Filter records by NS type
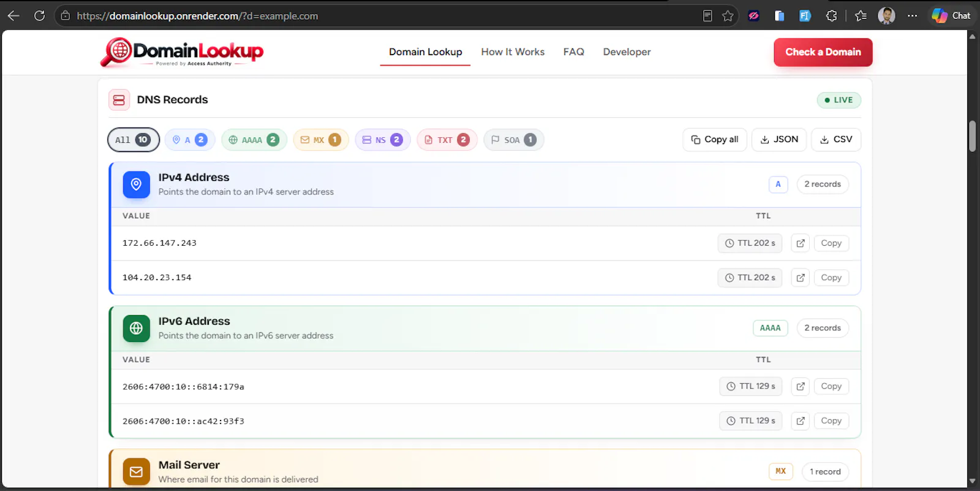The width and height of the screenshot is (980, 491). coord(383,140)
